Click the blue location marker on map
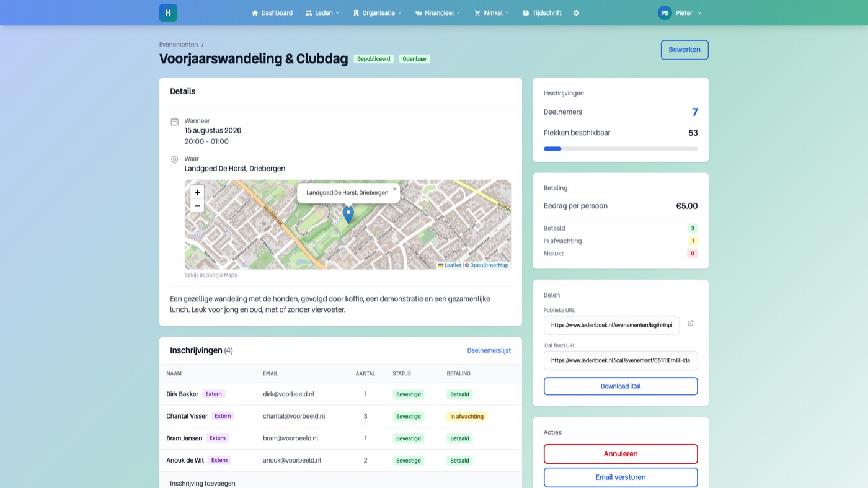868x488 pixels. point(348,215)
